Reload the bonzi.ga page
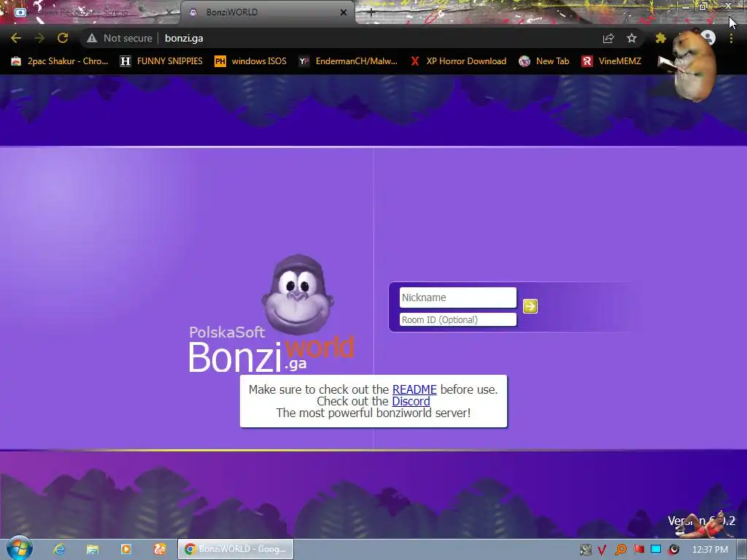Image resolution: width=747 pixels, height=560 pixels. tap(63, 38)
